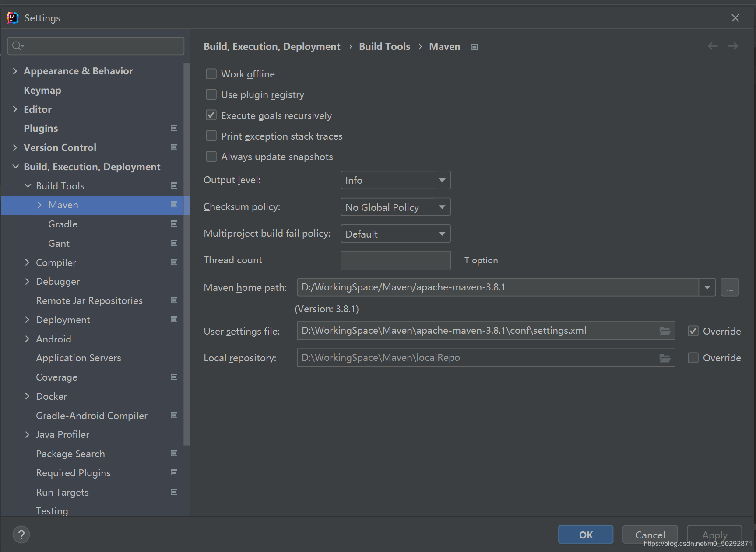Click the Cancel button

(x=650, y=535)
